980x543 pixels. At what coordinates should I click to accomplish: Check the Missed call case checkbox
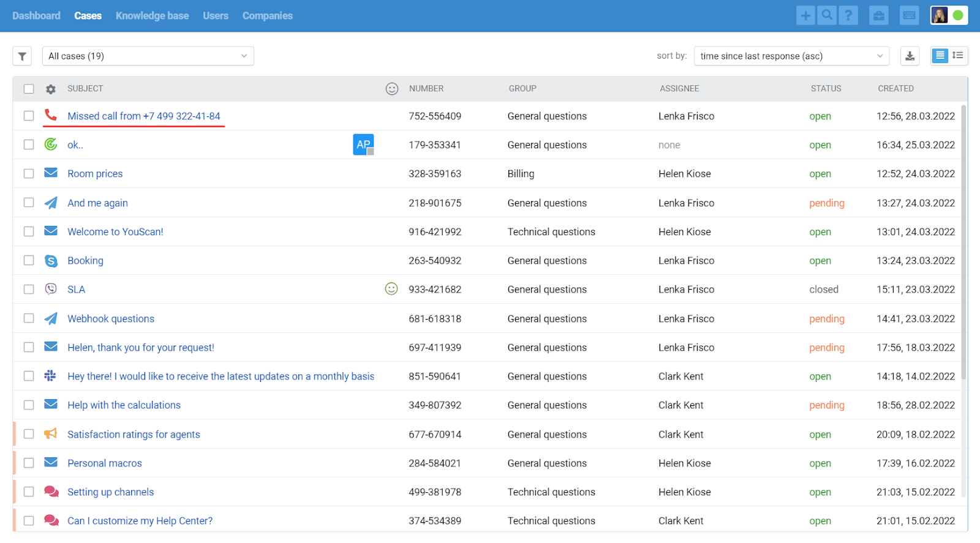29,116
